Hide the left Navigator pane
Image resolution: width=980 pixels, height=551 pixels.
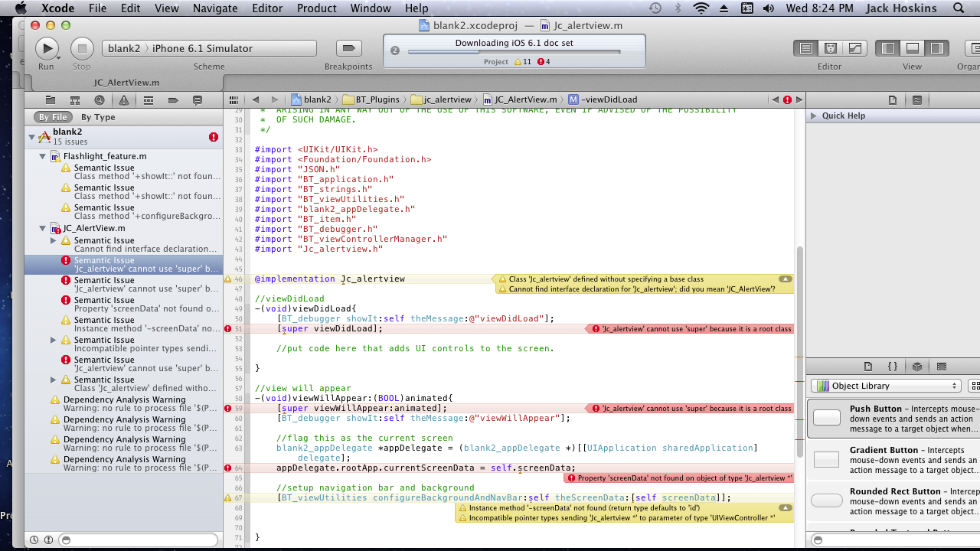(888, 48)
